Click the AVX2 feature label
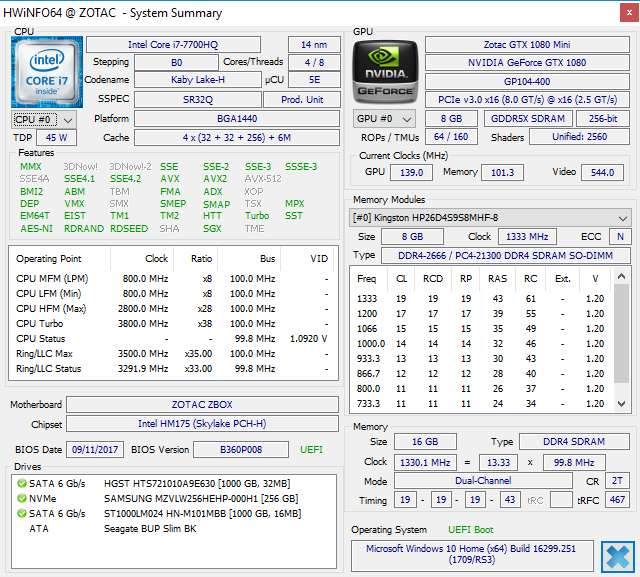 point(215,179)
